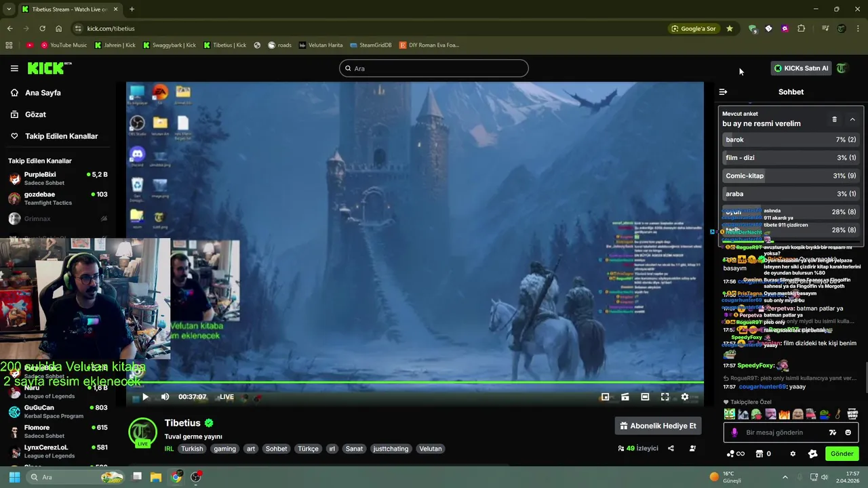Image resolution: width=868 pixels, height=488 pixels.
Task: Collapse the Mevcut anket poll
Action: [x=852, y=119]
